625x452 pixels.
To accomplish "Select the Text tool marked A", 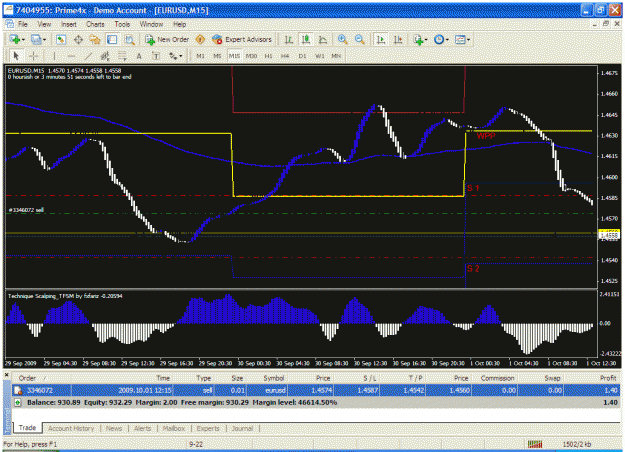I will click(139, 56).
